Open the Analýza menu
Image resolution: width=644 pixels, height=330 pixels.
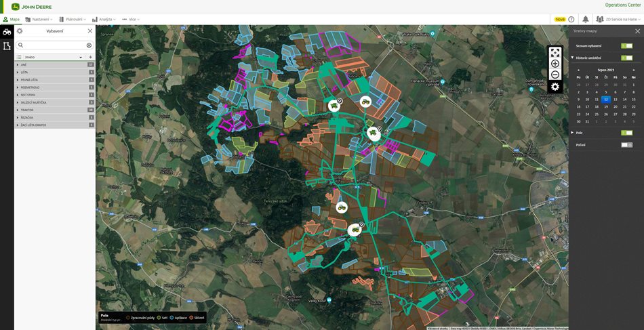pyautogui.click(x=104, y=19)
